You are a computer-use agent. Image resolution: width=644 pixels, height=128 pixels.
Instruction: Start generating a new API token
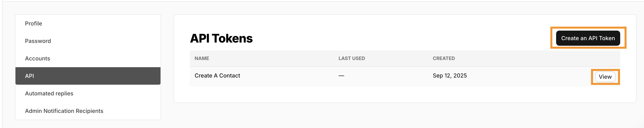click(588, 38)
